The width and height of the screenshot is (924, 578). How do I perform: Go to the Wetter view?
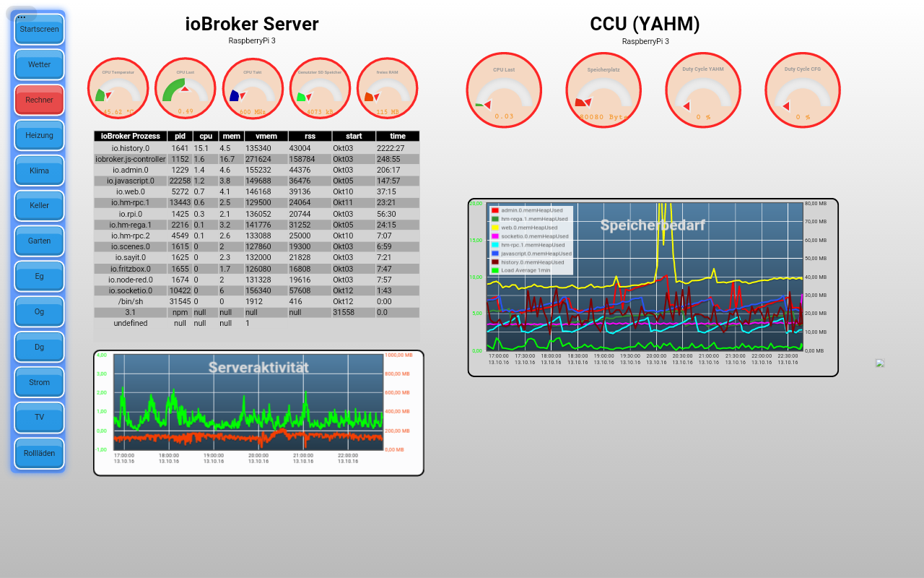click(x=39, y=65)
